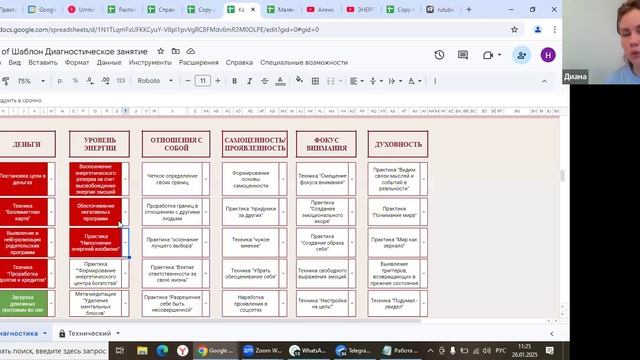This screenshot has width=640, height=360.
Task: Toggle italic formatting
Action: point(249,81)
